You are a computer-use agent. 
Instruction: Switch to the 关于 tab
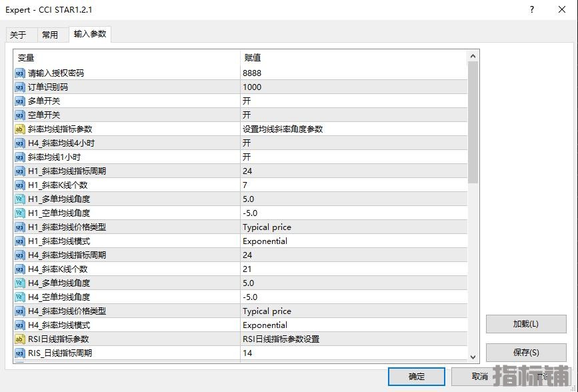[x=18, y=35]
